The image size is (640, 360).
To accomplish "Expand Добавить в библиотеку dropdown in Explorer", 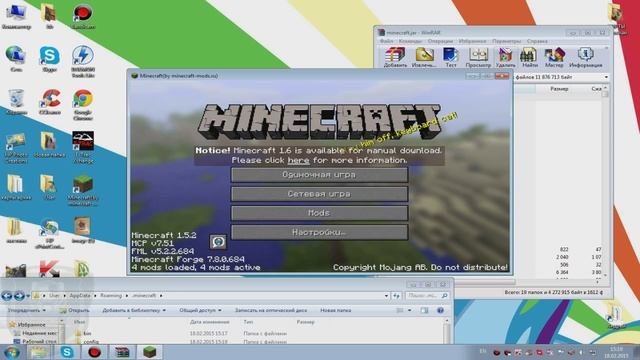I will click(x=134, y=311).
